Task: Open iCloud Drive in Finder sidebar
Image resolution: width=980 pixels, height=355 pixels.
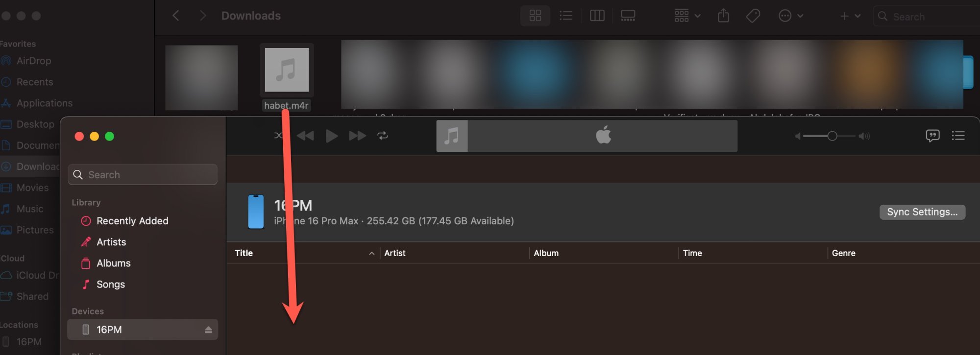Action: pos(29,275)
